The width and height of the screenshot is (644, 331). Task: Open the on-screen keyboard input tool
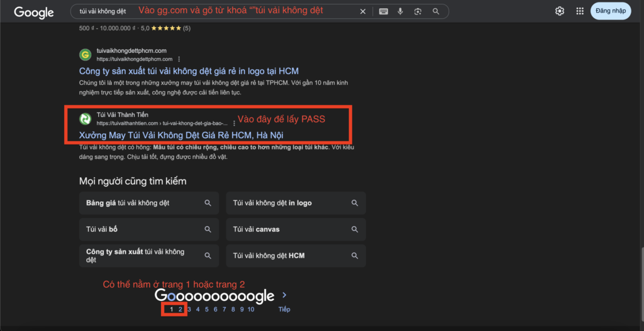pyautogui.click(x=384, y=11)
